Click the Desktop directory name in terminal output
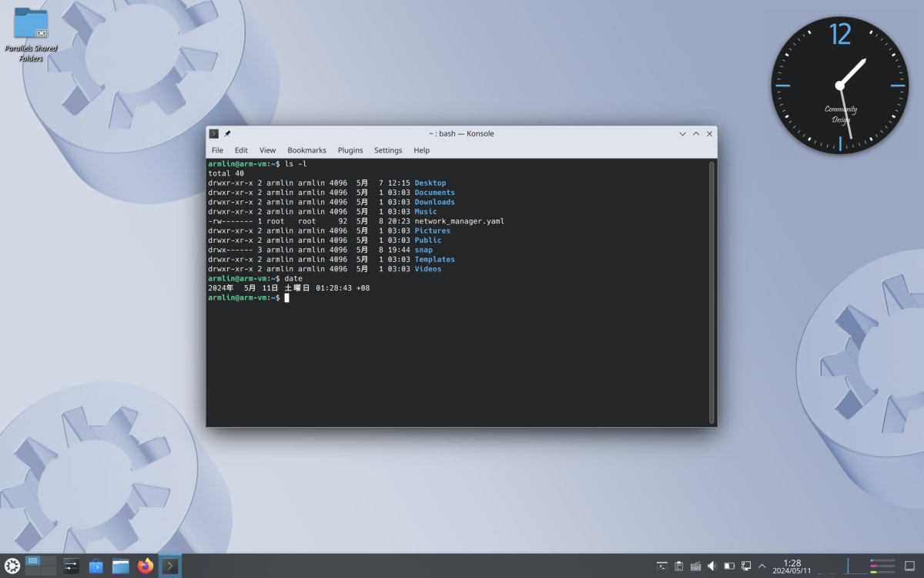This screenshot has height=578, width=924. 430,183
